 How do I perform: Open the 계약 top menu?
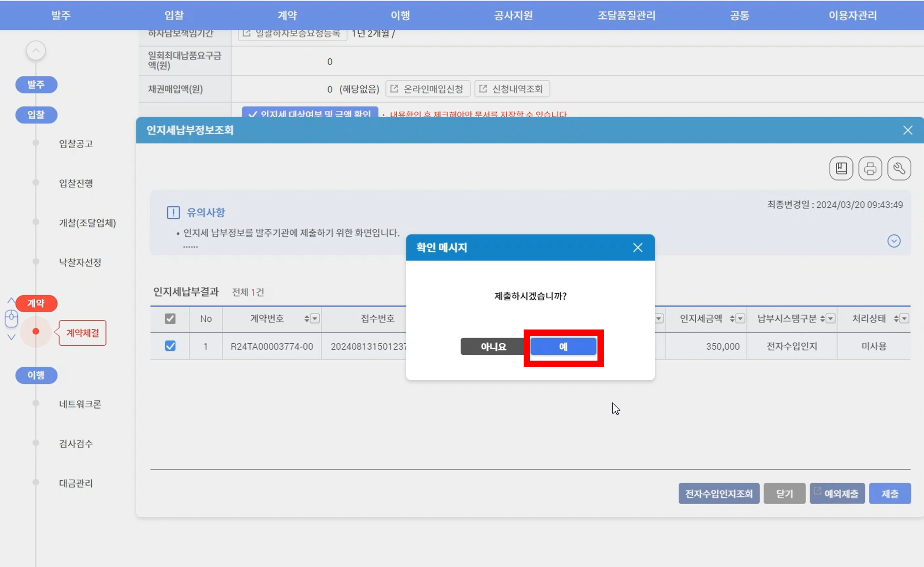point(287,15)
